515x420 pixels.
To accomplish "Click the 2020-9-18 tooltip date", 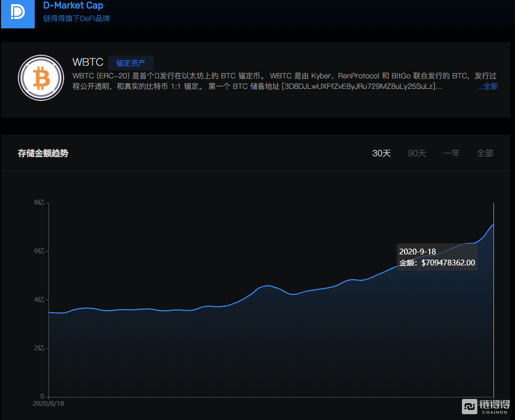I will (417, 251).
